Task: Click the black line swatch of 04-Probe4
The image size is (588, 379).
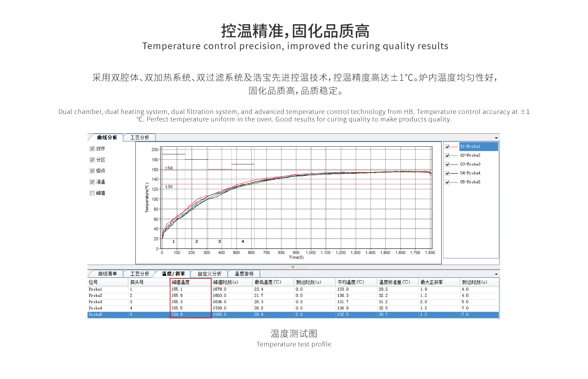Action: [454, 173]
